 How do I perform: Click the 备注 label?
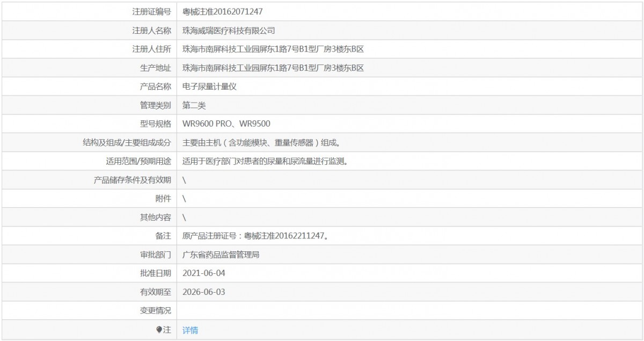click(163, 236)
